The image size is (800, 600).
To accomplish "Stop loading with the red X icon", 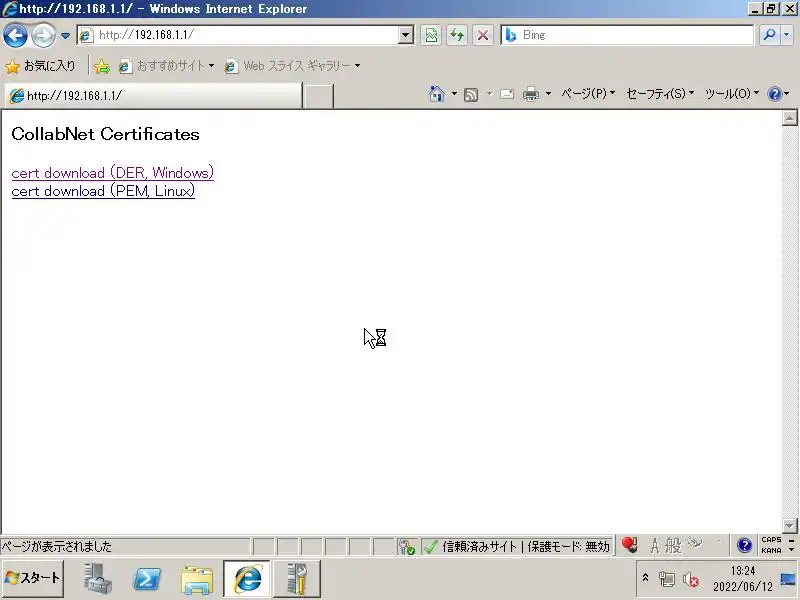I will pos(483,35).
